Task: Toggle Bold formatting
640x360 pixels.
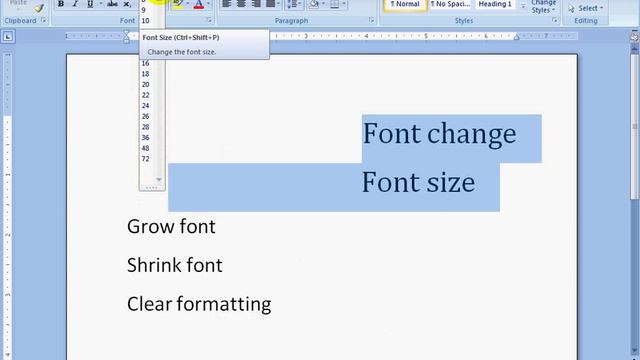Action: coord(61,4)
